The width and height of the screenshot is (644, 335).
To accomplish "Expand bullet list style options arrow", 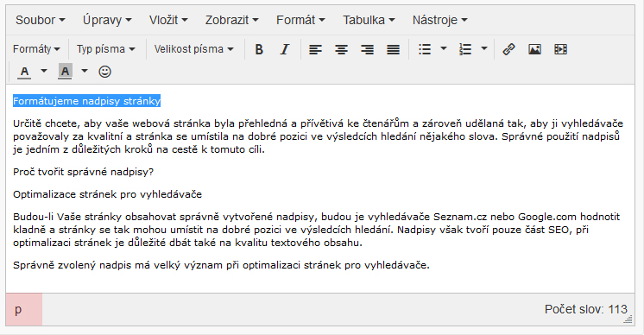I will [x=444, y=49].
